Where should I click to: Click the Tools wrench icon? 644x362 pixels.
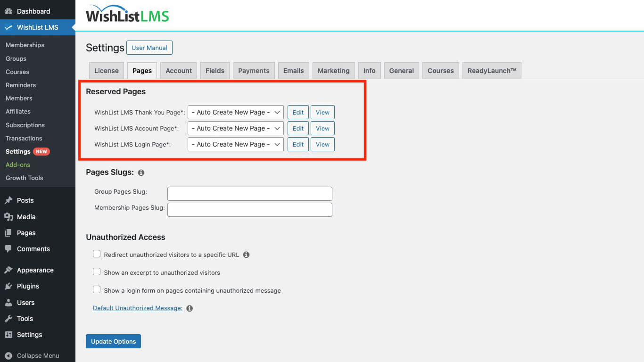(x=8, y=319)
